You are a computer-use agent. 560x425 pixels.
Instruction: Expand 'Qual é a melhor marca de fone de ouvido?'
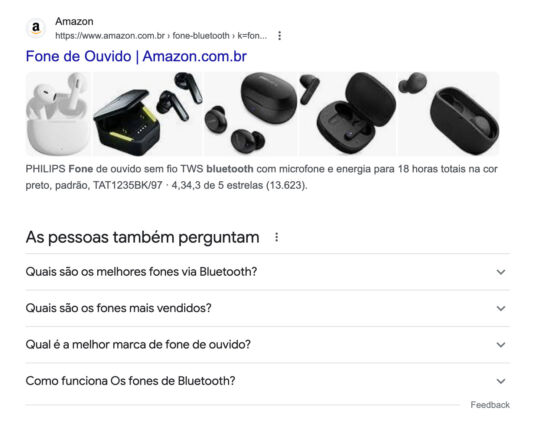coord(268,345)
